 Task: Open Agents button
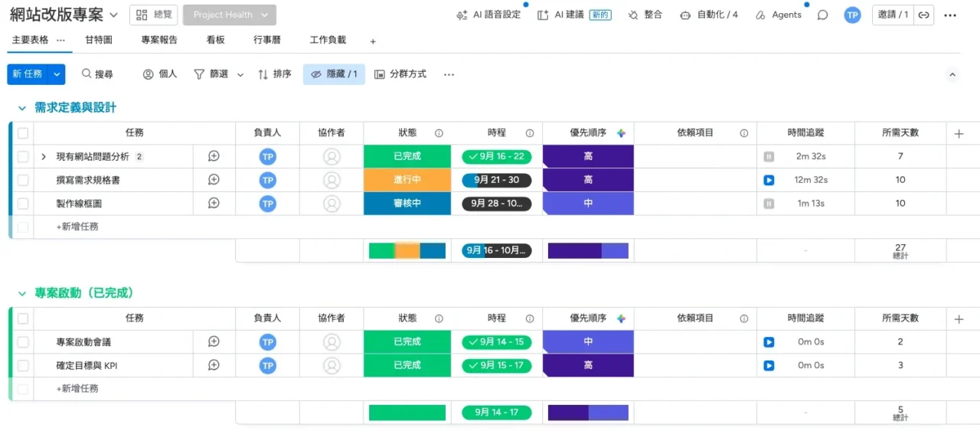pos(779,15)
